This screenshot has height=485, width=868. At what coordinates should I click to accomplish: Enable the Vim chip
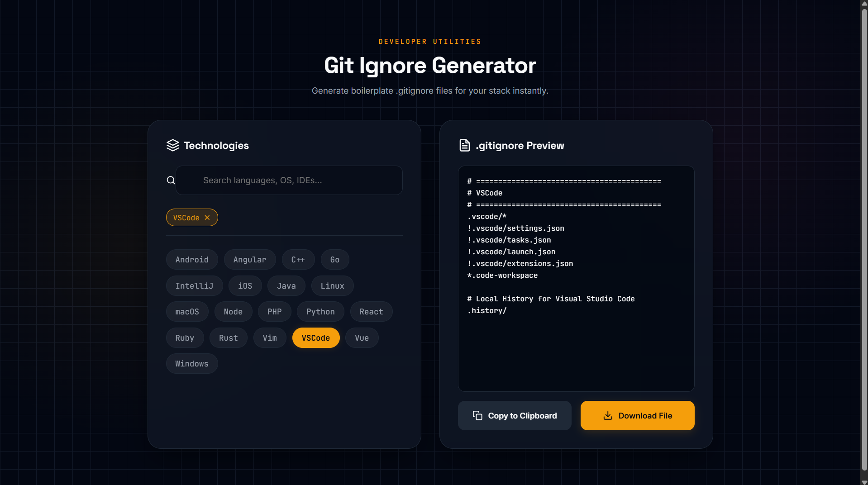coord(270,338)
